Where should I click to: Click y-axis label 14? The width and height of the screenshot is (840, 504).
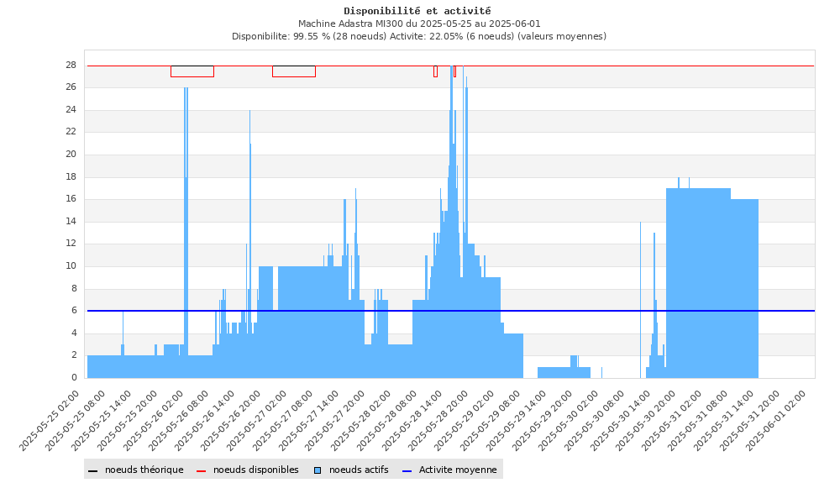point(71,221)
